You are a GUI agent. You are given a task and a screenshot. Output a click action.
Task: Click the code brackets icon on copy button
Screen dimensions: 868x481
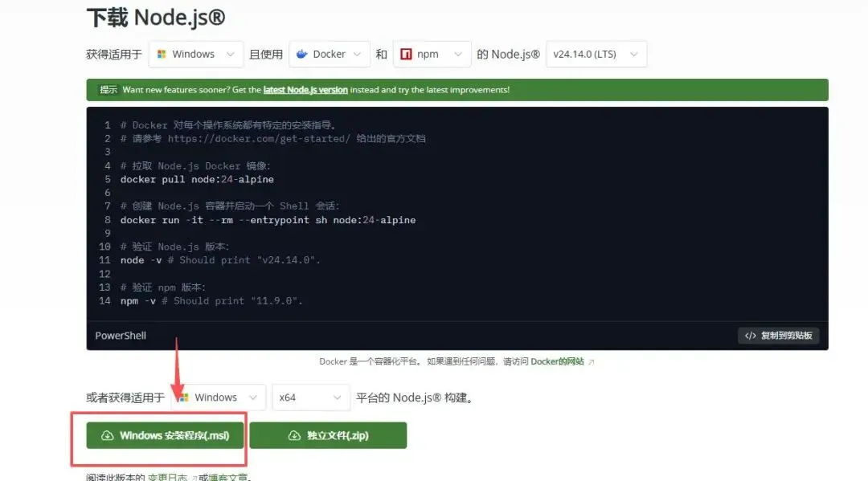click(750, 336)
